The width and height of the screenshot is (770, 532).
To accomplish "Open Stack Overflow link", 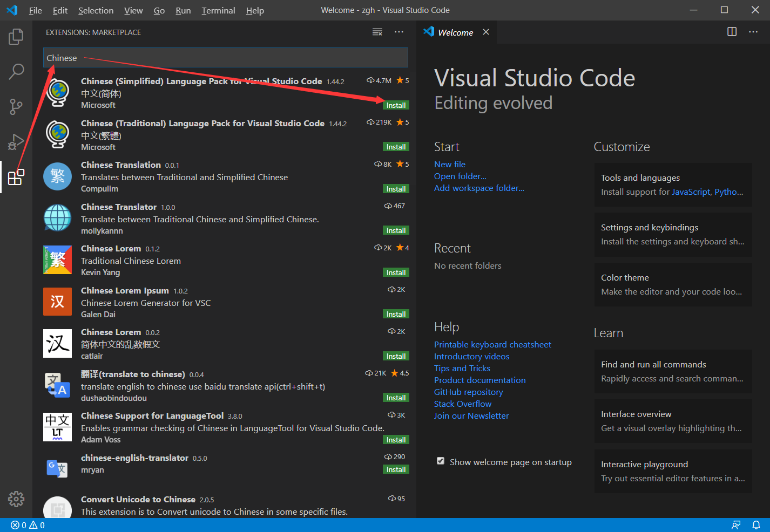I will coord(463,404).
